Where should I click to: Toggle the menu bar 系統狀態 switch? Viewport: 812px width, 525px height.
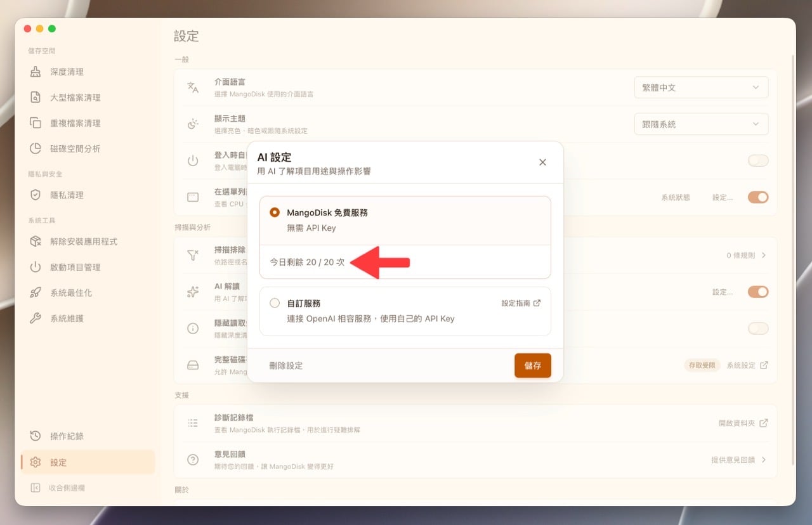click(758, 197)
